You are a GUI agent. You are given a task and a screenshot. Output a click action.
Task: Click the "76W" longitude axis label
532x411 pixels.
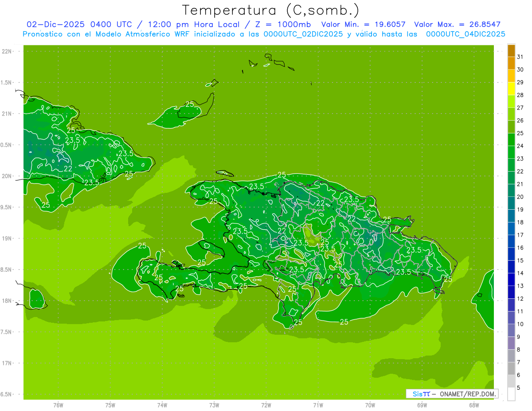click(58, 405)
